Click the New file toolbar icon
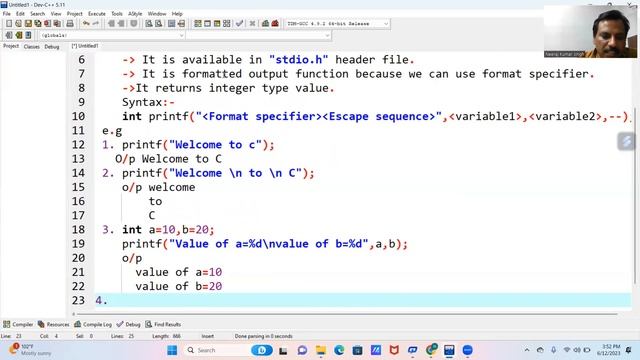640x360 pixels. (x=9, y=24)
